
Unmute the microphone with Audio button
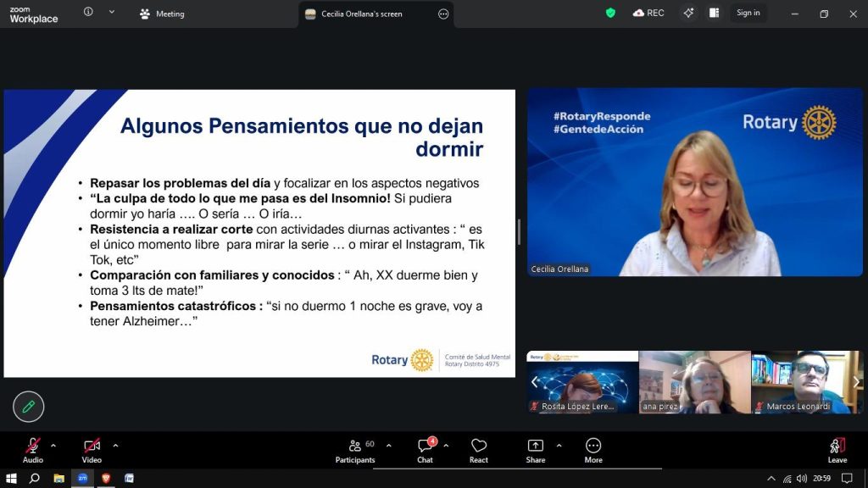pos(33,450)
